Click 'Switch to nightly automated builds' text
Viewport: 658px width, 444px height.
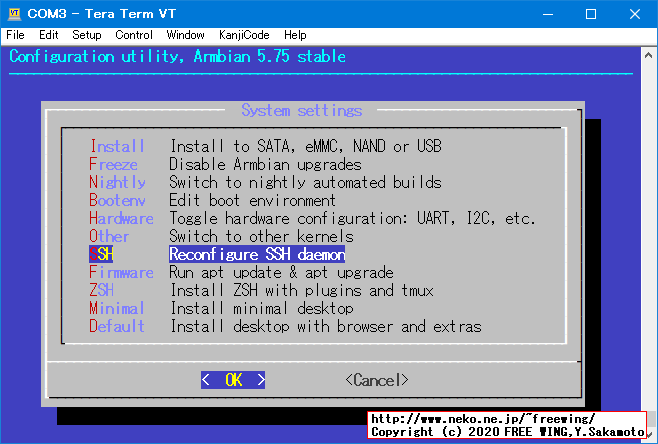point(306,182)
